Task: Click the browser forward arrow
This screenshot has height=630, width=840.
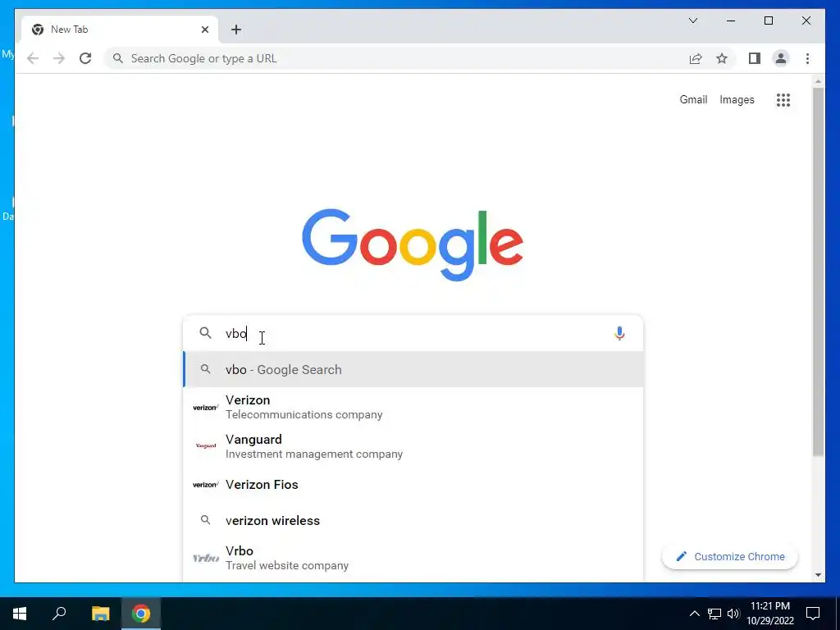Action: [x=59, y=58]
